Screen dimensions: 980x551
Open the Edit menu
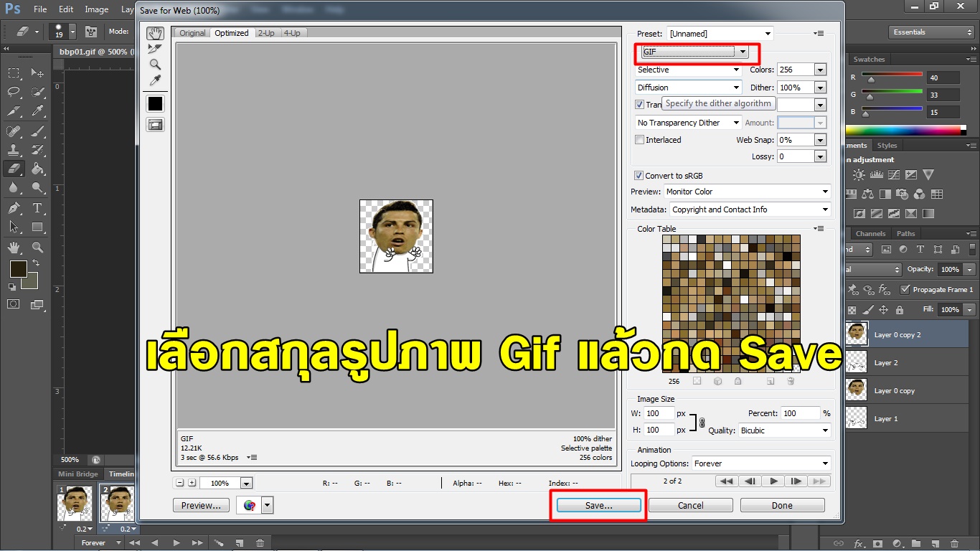coord(66,9)
